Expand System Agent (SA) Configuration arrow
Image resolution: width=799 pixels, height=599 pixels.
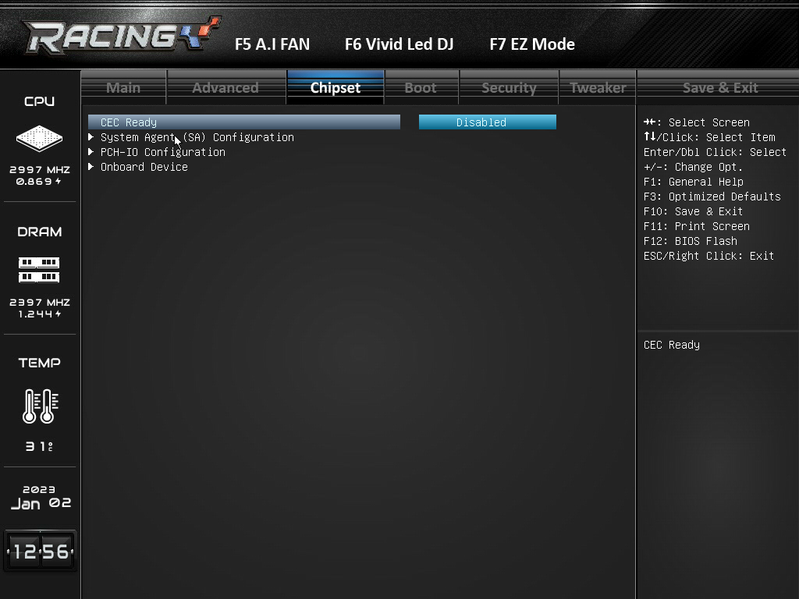pos(91,137)
